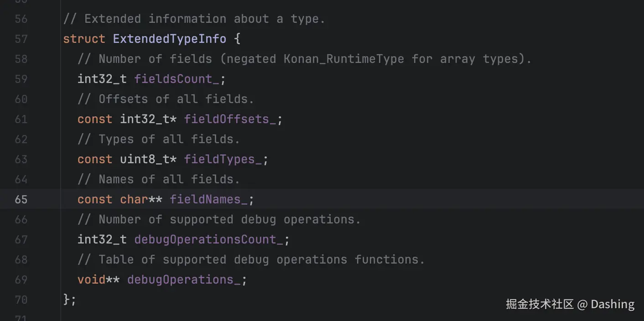
Task: Click the uint8_t* type on line 63
Action: point(148,160)
